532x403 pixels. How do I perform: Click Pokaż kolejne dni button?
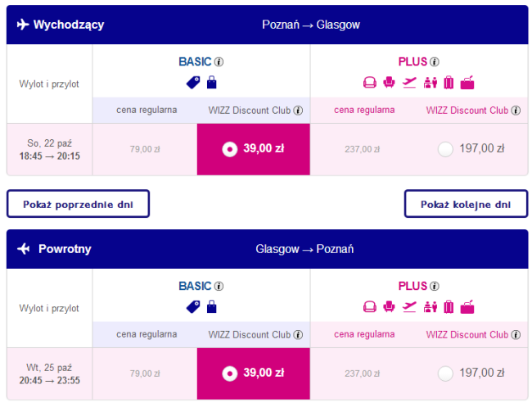click(x=467, y=204)
